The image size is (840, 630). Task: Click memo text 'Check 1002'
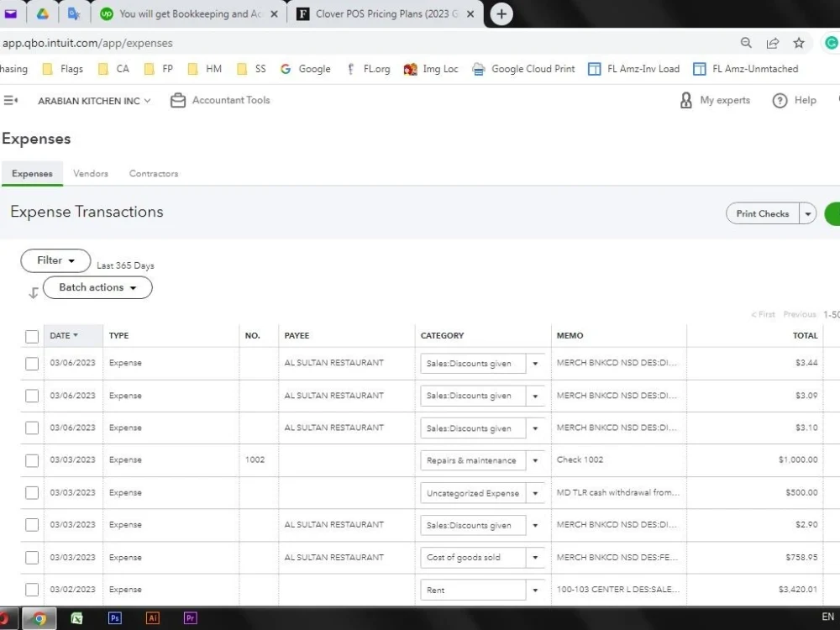coord(580,459)
